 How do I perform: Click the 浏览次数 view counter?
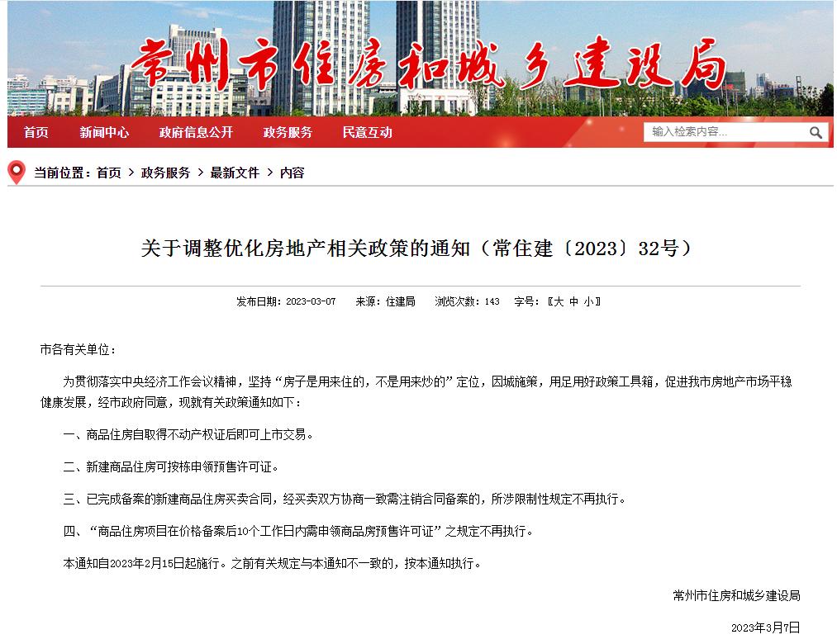tap(467, 301)
